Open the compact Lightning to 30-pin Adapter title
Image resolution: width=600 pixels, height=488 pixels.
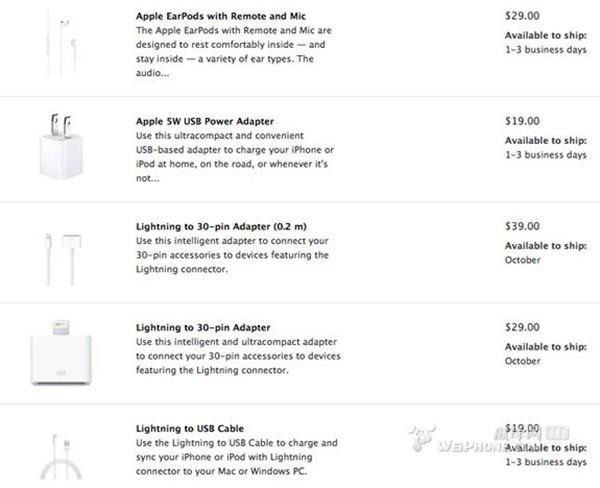tap(203, 328)
